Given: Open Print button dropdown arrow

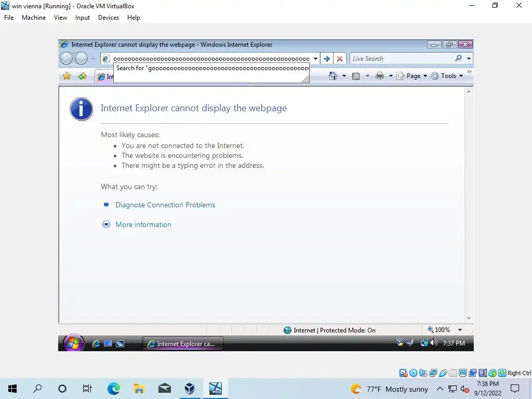Looking at the screenshot, I should pos(391,76).
